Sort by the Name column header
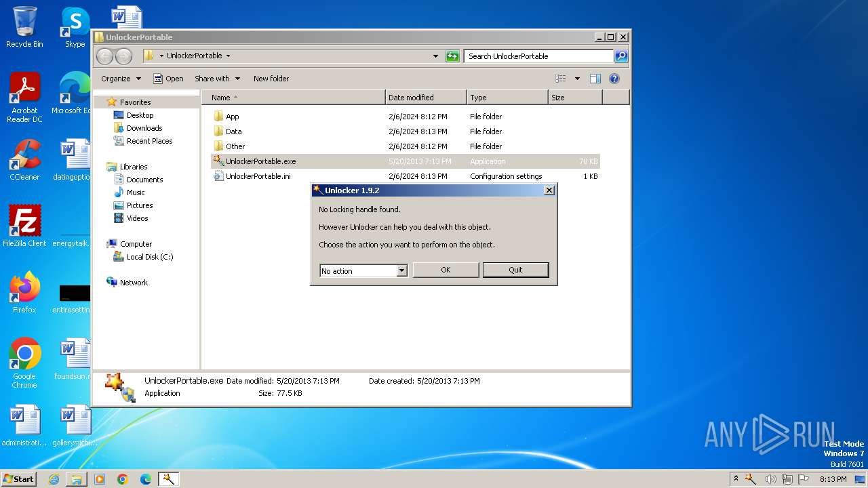 click(294, 98)
